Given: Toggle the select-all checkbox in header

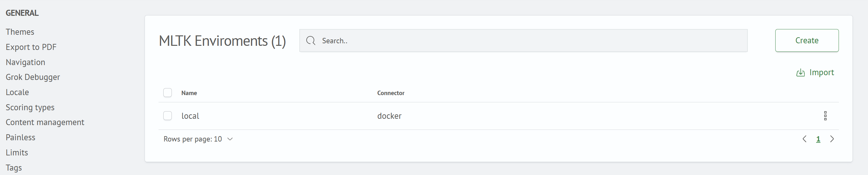Looking at the screenshot, I should coord(167,93).
